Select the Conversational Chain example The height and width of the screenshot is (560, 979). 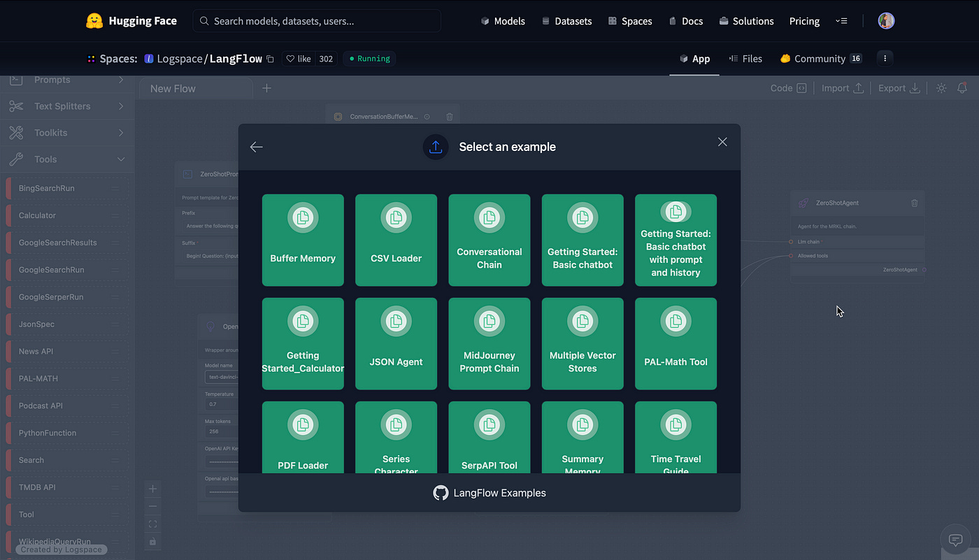(489, 240)
